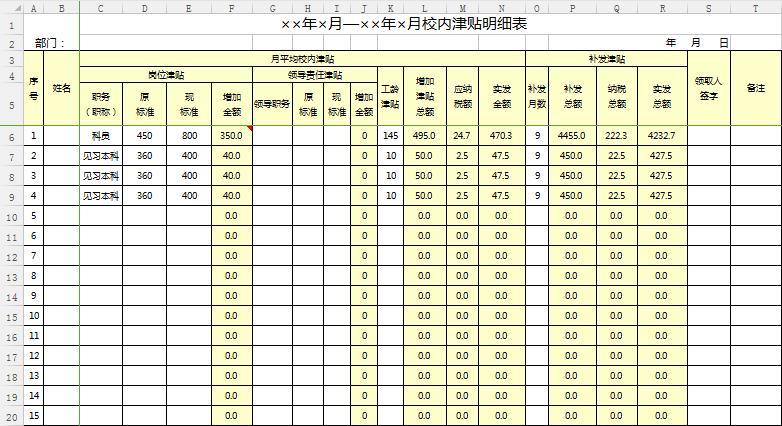
Task: Select the title cell 校内津贴明细表
Action: coord(403,23)
